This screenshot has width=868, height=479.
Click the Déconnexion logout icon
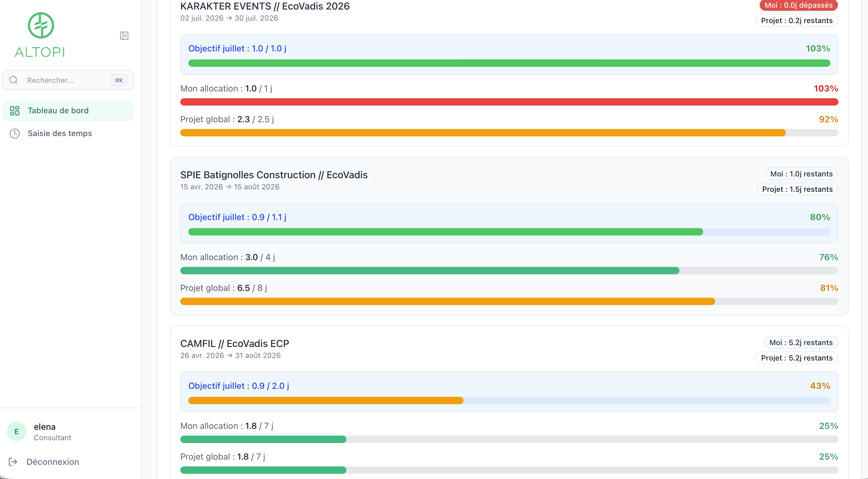tap(13, 461)
